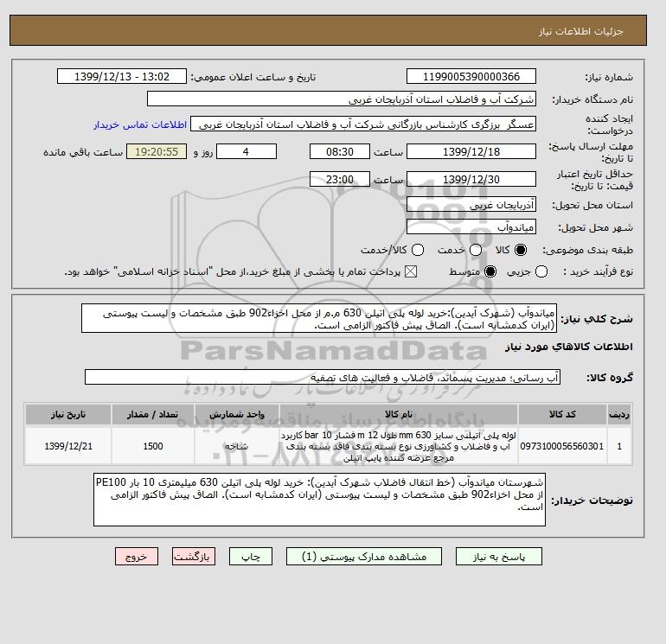
Task: Click the واحد شمارش column header
Action: tap(237, 414)
